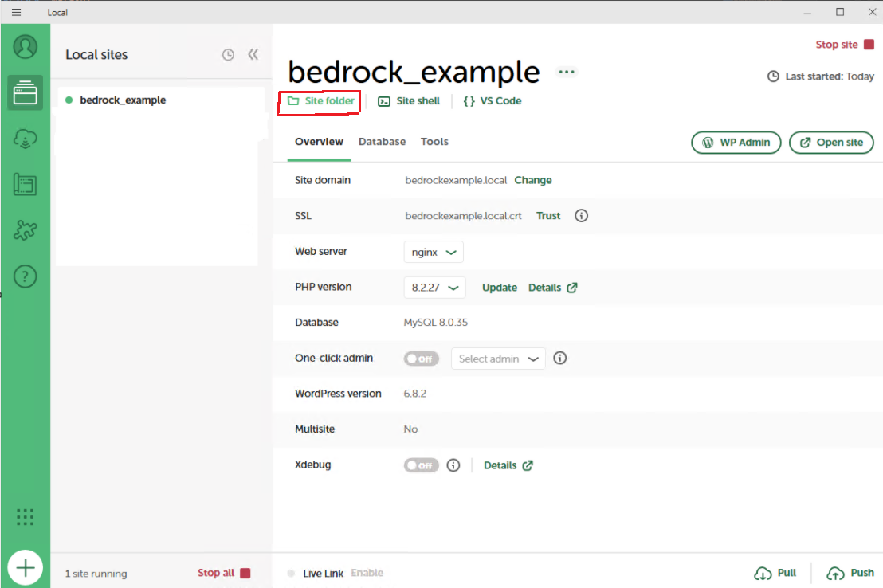Click the bedrockexample.local.crt text
The image size is (883, 588).
click(463, 216)
